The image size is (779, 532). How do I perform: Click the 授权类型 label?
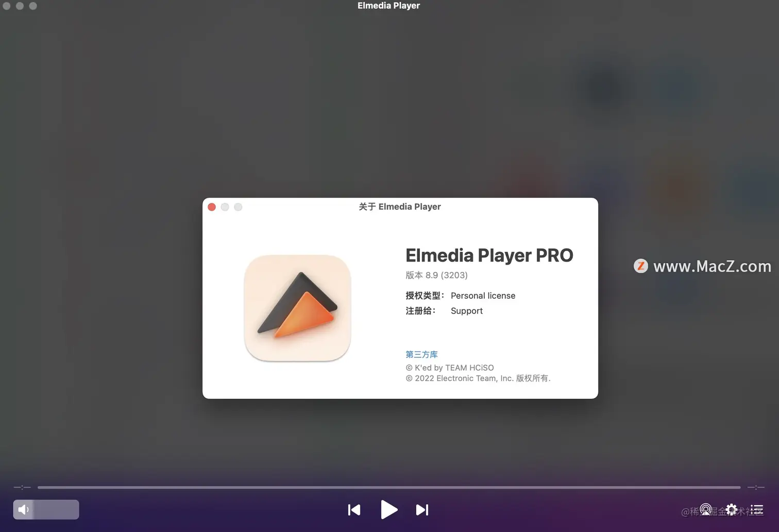point(425,296)
